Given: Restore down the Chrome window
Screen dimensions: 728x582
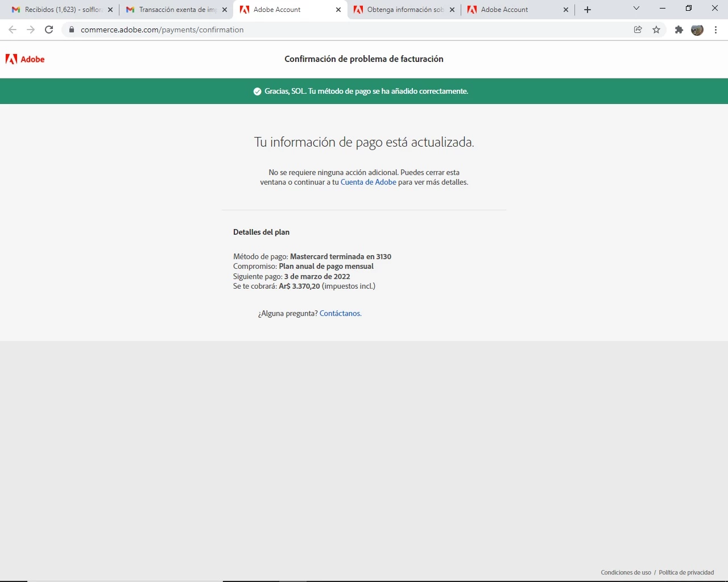Looking at the screenshot, I should tap(689, 9).
